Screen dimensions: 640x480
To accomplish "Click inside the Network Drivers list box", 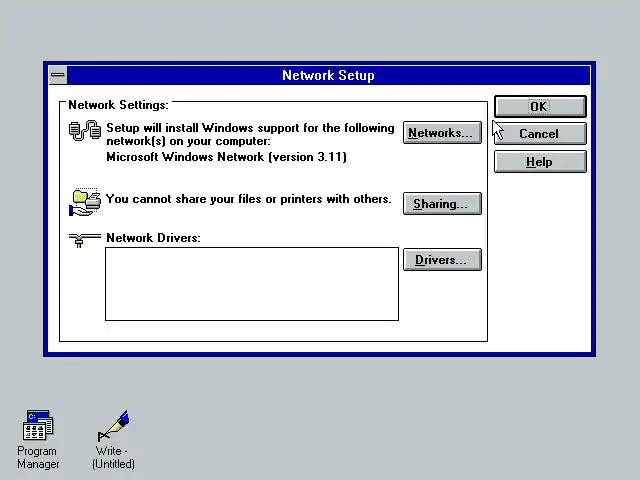I will [x=252, y=284].
